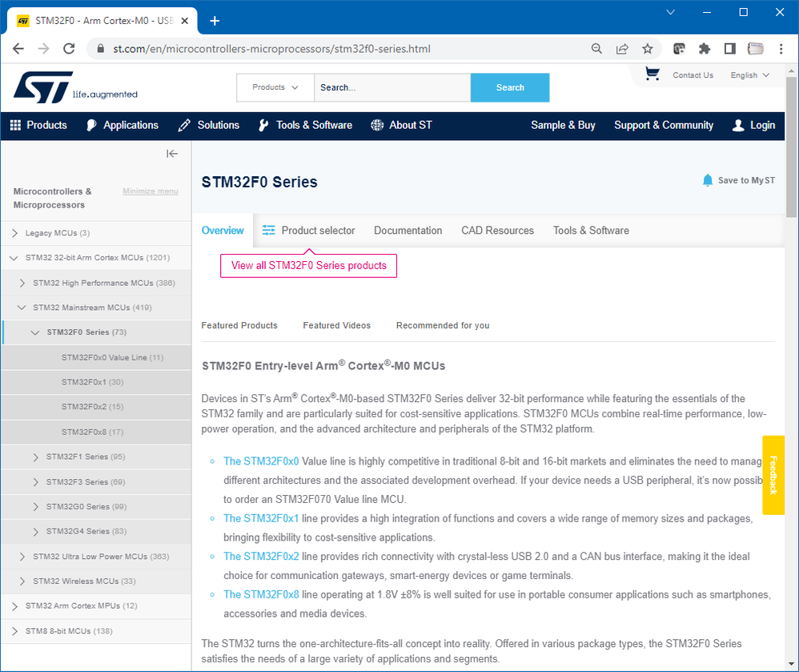
Task: Open The STM32F0x0 link
Action: pyautogui.click(x=262, y=461)
